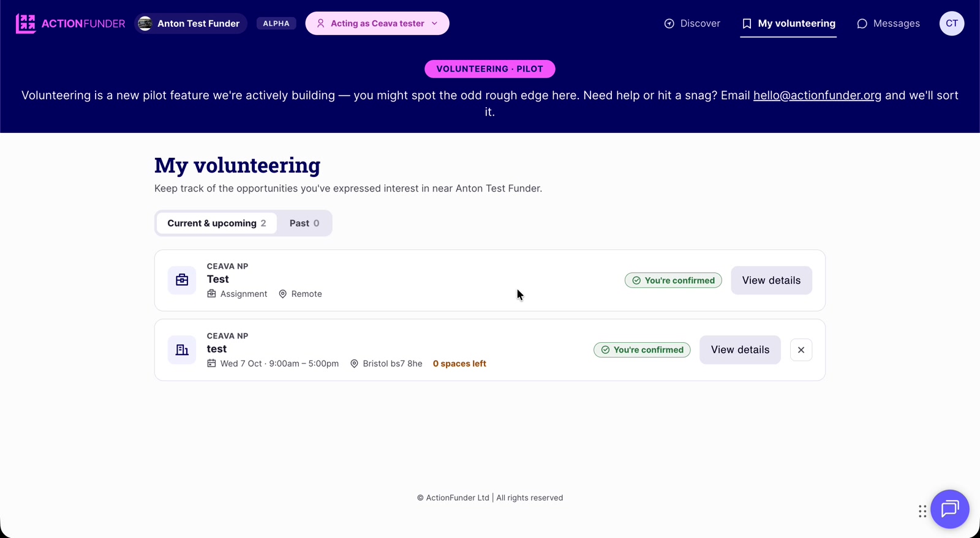Click the You're confirmed badge on the Bristol opportunity

click(642, 350)
